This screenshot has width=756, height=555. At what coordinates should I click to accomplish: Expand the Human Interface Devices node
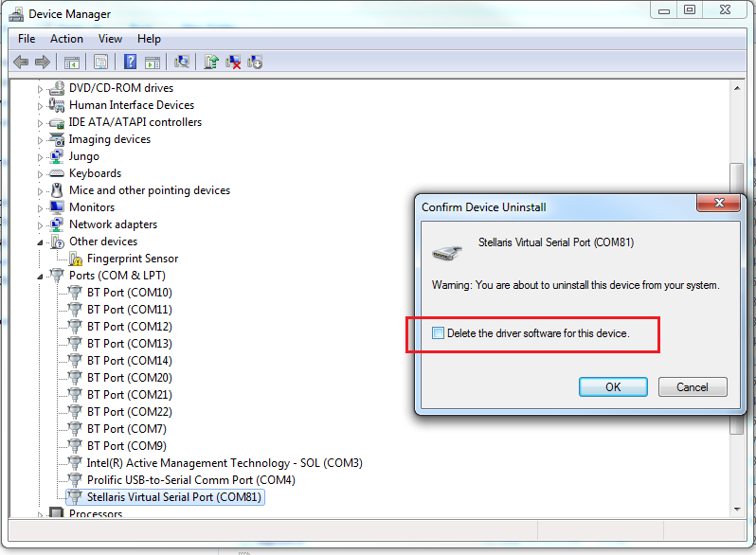pyautogui.click(x=40, y=106)
